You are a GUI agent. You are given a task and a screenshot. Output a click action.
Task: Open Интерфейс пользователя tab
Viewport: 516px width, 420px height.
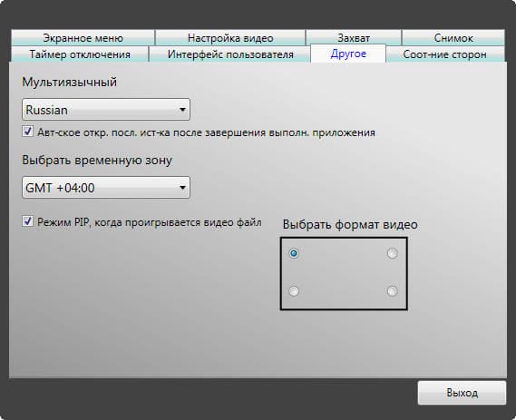click(x=230, y=54)
